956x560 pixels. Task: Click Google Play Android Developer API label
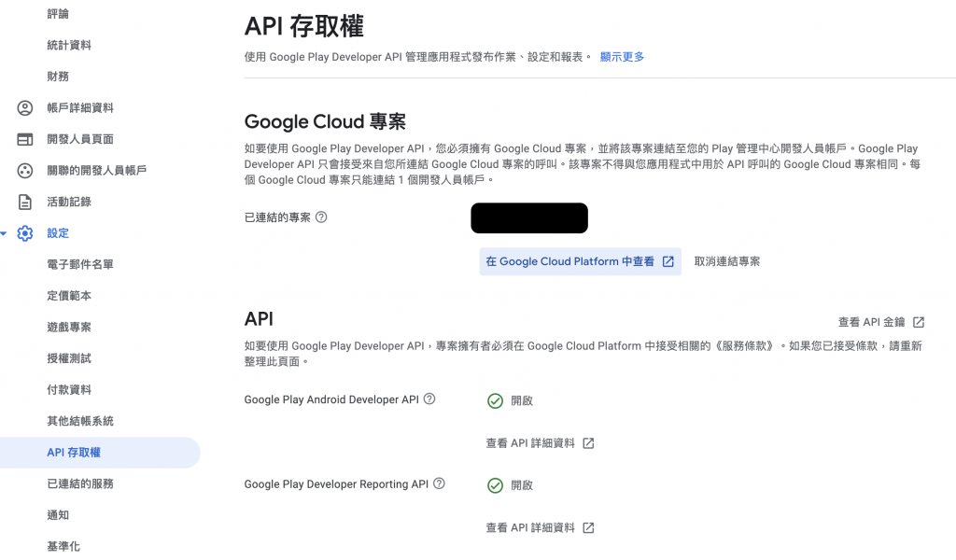331,399
